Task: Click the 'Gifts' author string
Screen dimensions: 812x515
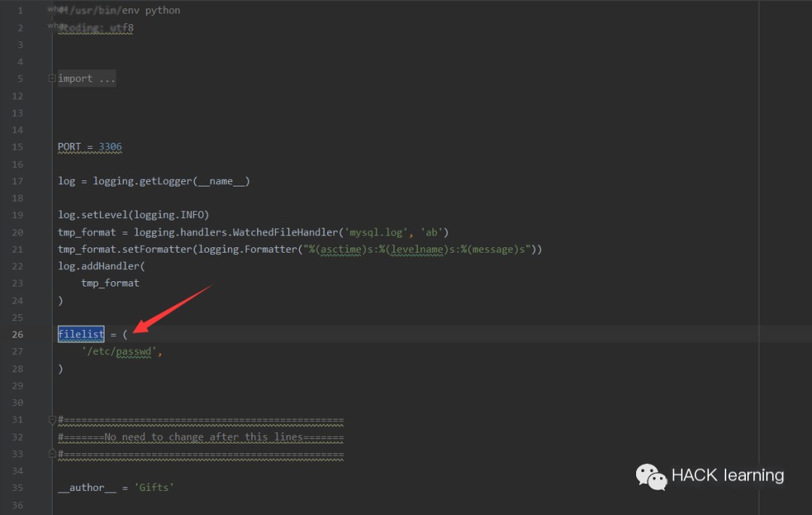Action: [x=154, y=488]
